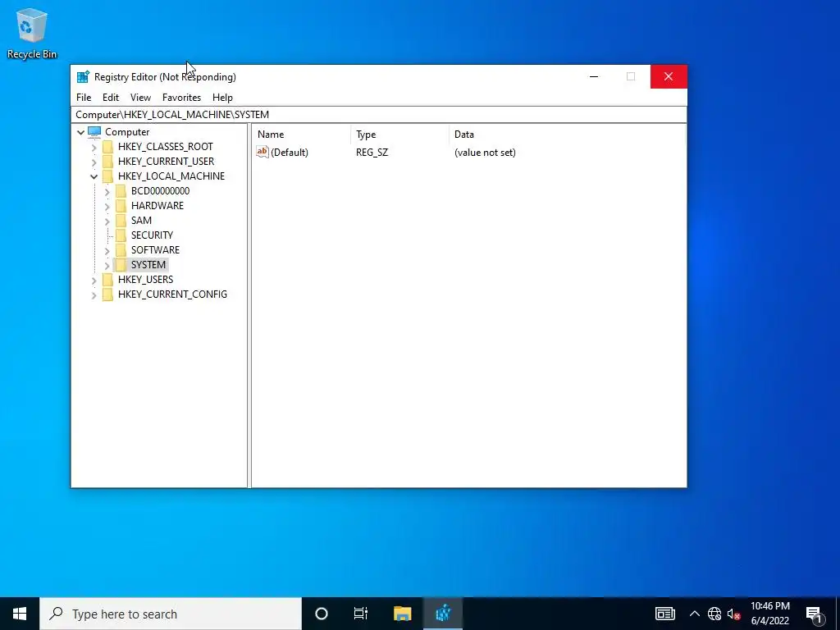
Task: Click the "(value not set)" data cell
Action: pyautogui.click(x=485, y=153)
